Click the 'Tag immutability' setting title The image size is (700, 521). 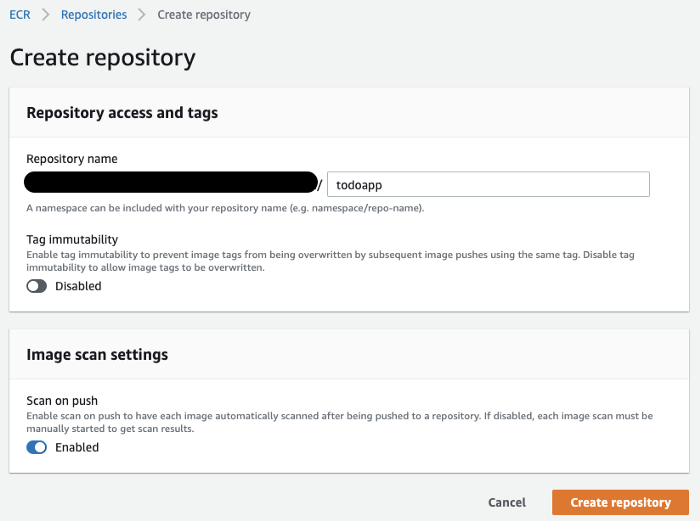point(72,240)
